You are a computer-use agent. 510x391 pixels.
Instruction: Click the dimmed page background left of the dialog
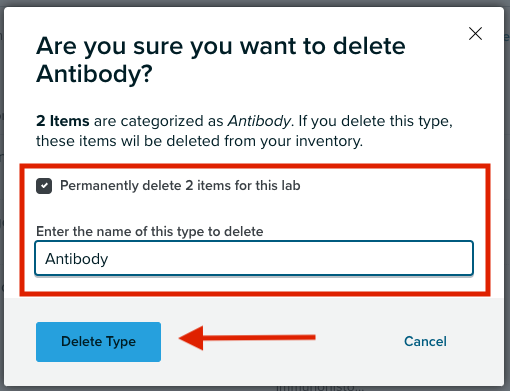(x=2, y=200)
